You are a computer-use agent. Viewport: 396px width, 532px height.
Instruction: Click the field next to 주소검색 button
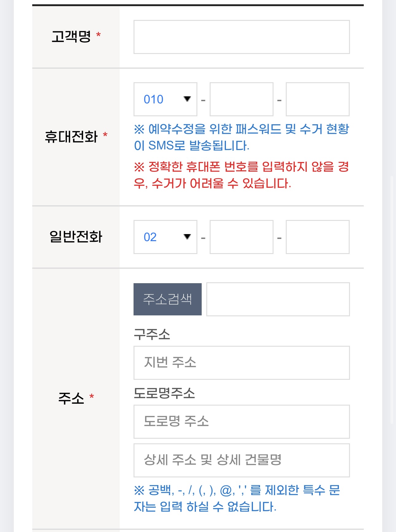pos(278,300)
